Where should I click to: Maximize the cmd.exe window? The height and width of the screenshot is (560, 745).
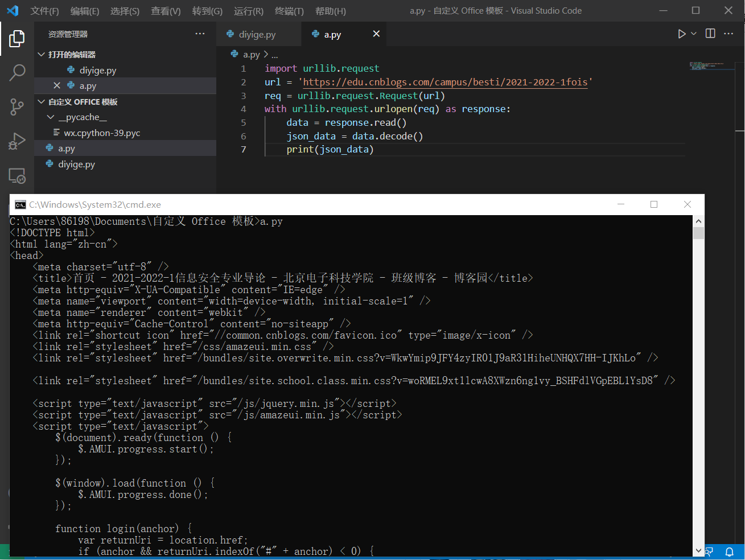pyautogui.click(x=654, y=204)
